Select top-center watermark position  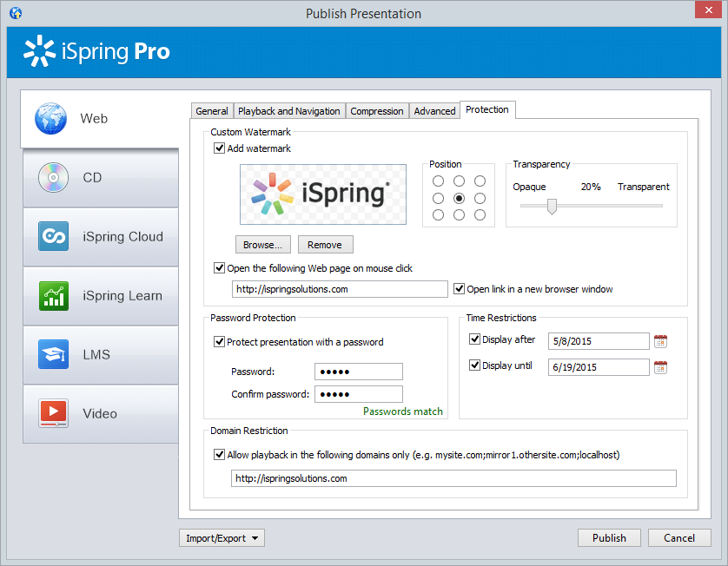pyautogui.click(x=459, y=181)
